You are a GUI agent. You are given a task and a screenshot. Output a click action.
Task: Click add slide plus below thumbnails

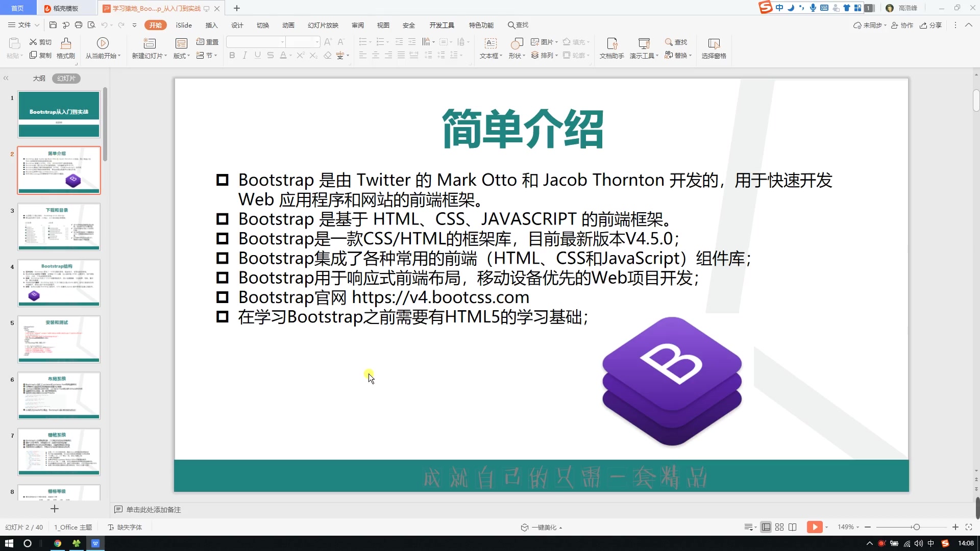click(x=55, y=509)
